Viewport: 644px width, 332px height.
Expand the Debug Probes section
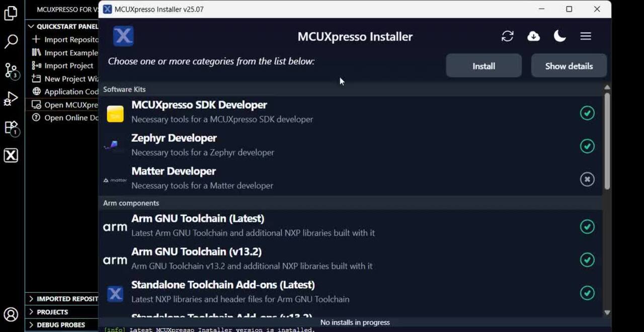60,325
